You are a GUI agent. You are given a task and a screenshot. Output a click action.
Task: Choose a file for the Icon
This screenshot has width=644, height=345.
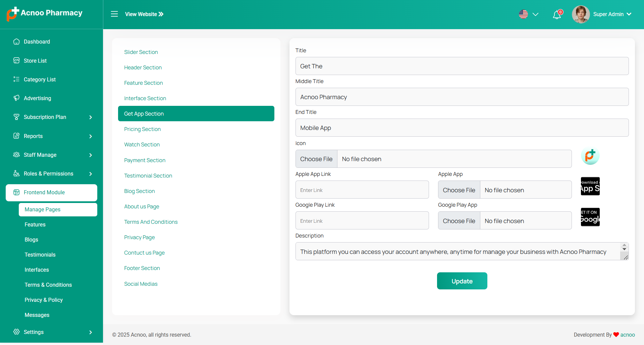pyautogui.click(x=316, y=159)
